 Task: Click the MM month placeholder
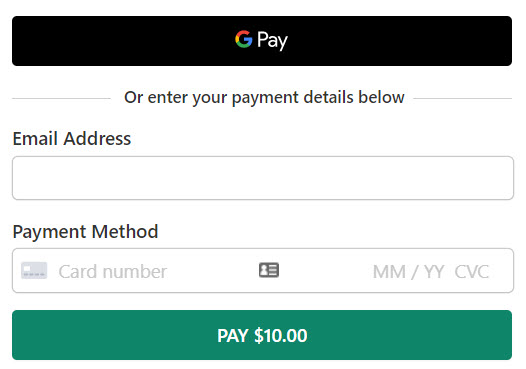pos(389,272)
